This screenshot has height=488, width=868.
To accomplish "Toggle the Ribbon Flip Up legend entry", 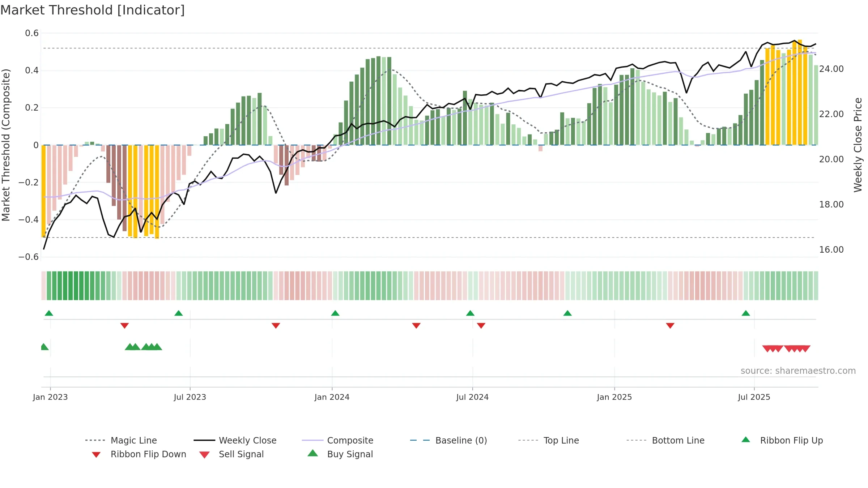I will click(782, 440).
